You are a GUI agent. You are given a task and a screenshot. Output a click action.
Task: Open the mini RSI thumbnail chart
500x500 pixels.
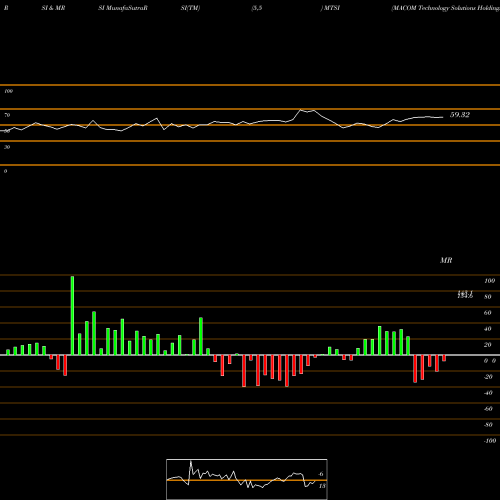click(247, 479)
